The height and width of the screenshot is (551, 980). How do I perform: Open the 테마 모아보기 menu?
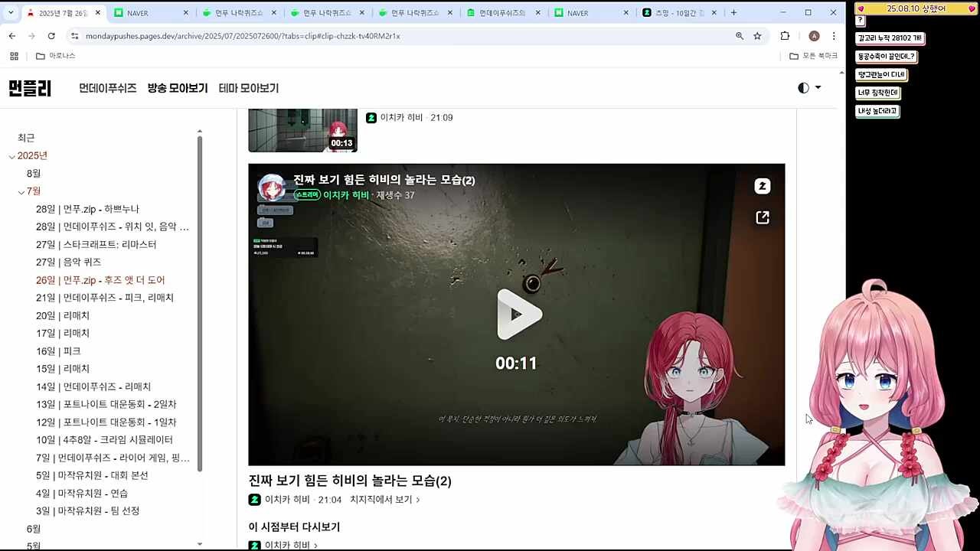(x=249, y=89)
